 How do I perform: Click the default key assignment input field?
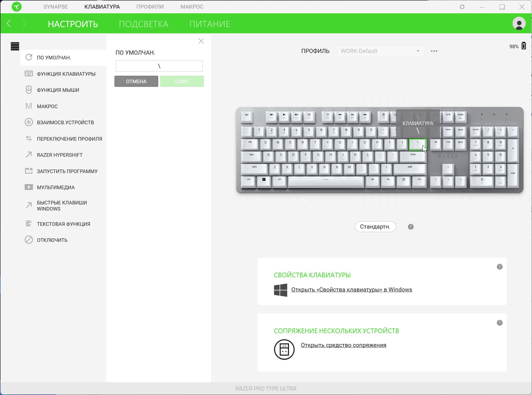[x=159, y=66]
